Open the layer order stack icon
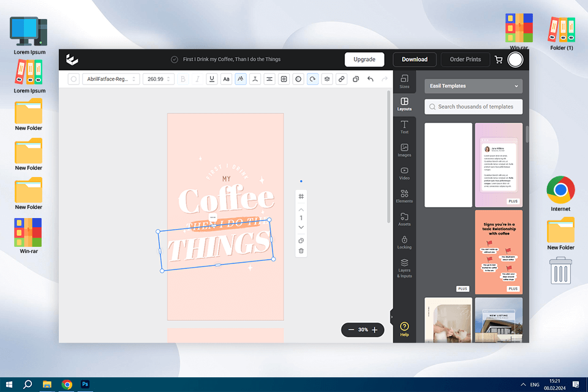Screen dimensions: 588x392 (327, 79)
